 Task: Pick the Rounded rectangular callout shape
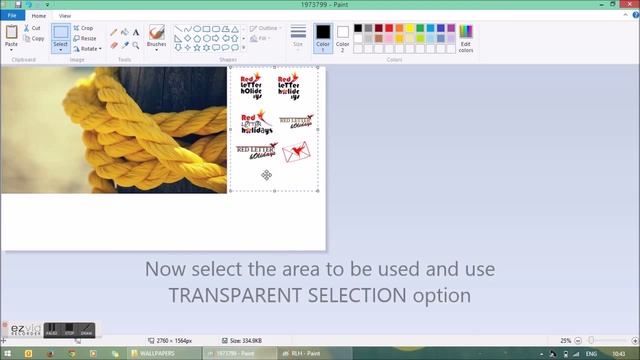coord(216,48)
